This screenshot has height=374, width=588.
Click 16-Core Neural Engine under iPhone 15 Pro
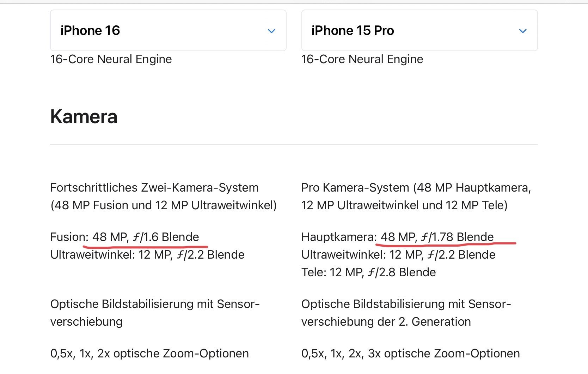click(362, 59)
